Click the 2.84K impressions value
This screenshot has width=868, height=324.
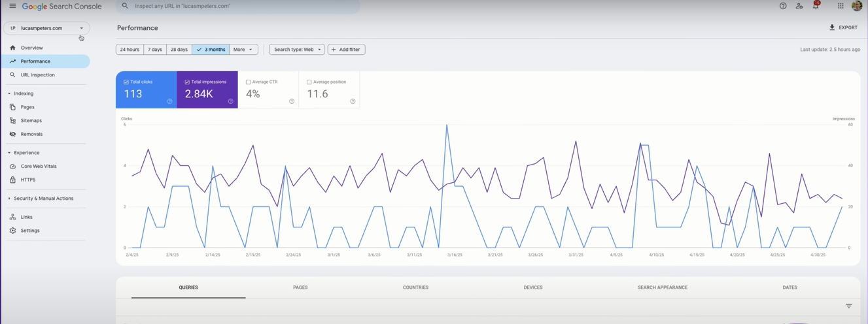[x=199, y=94]
